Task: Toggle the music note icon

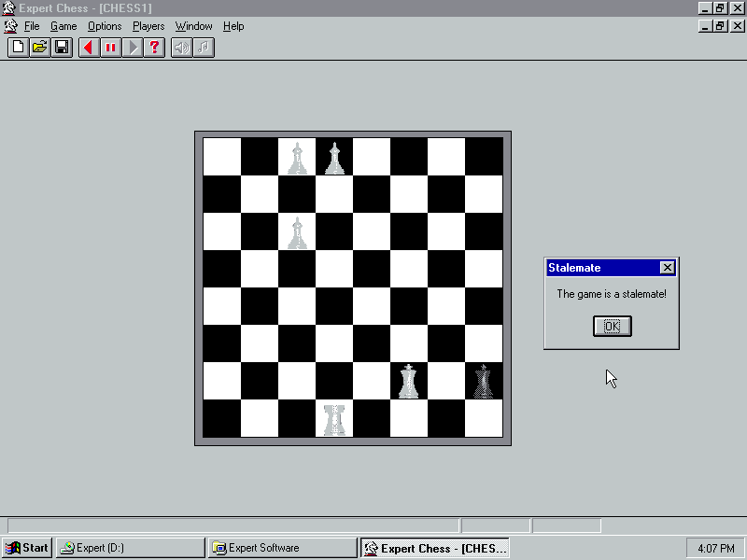Action: click(x=204, y=48)
